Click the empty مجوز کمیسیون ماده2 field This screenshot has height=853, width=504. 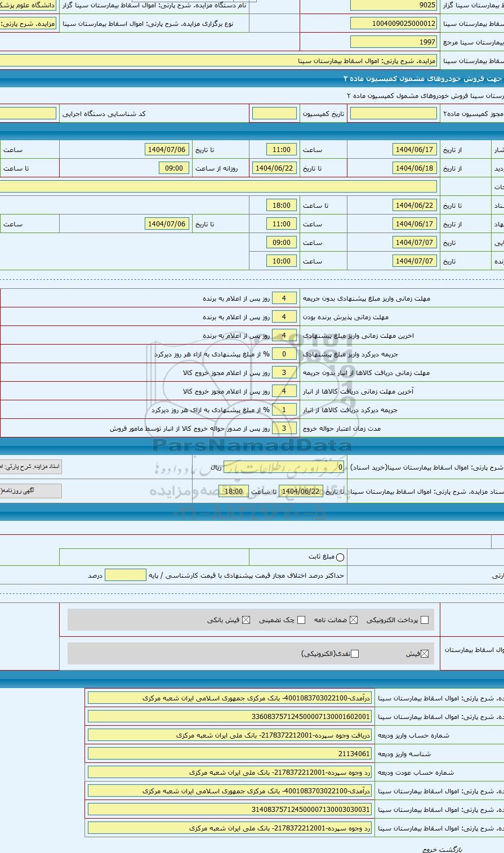tap(393, 113)
